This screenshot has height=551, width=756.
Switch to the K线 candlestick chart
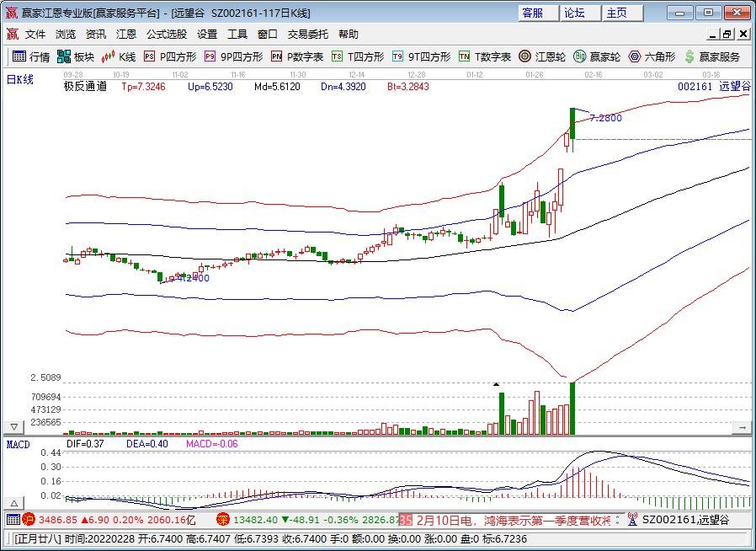(119, 56)
